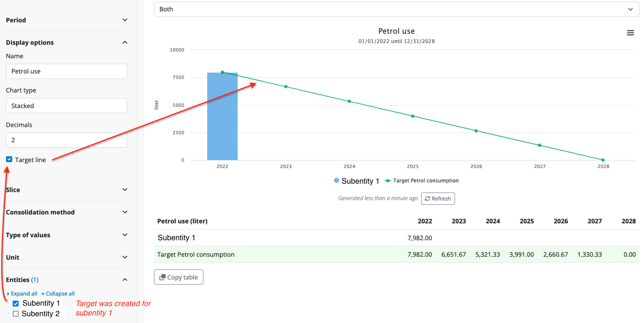Screen dimensions: 644x323
Task: Click Collapse all entities link
Action: 58,294
